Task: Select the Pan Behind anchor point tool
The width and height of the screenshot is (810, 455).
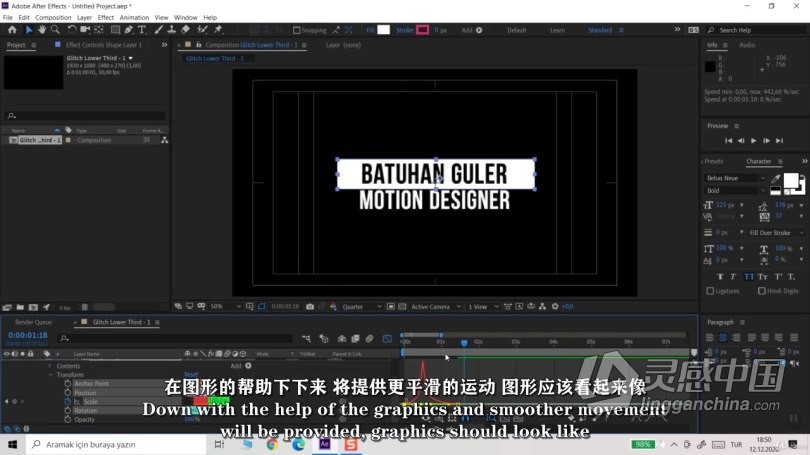Action: point(98,30)
